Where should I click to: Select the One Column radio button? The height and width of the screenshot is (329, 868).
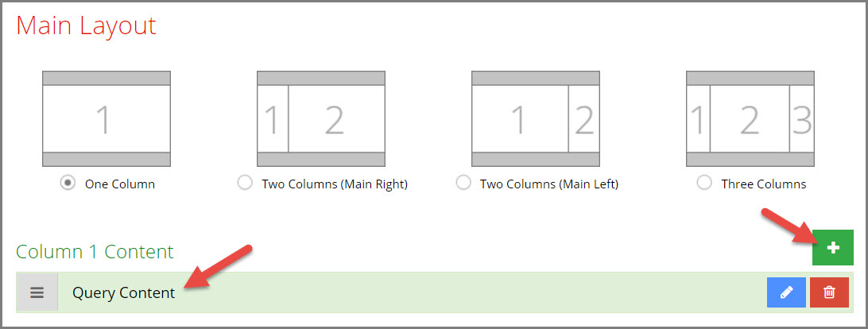pyautogui.click(x=68, y=183)
